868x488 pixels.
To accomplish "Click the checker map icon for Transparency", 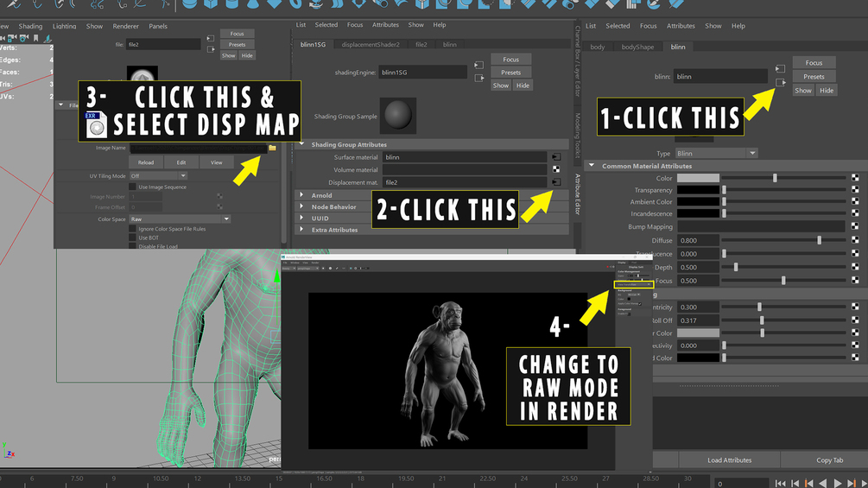I will click(x=855, y=190).
